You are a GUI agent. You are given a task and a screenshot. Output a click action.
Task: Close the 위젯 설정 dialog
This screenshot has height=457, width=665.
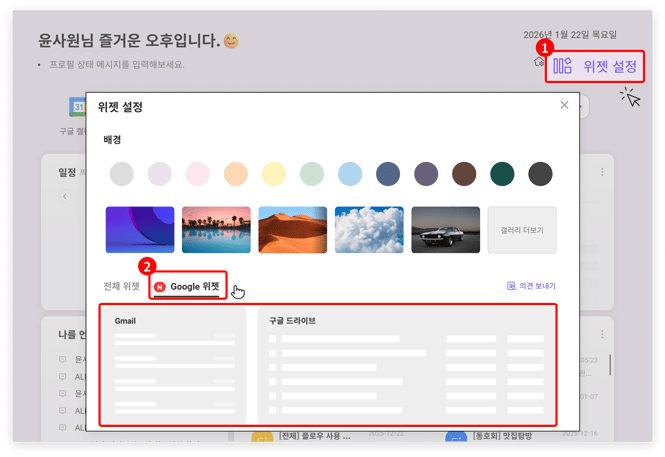(x=564, y=105)
